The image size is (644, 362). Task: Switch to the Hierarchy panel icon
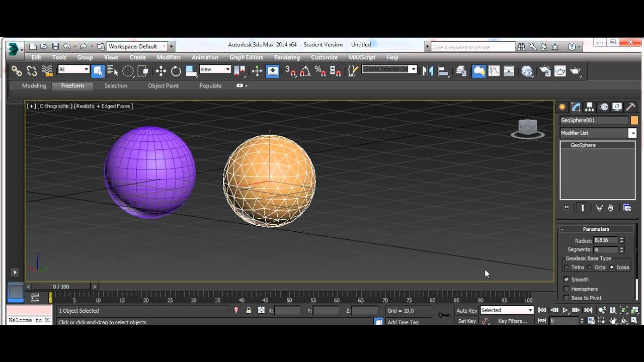pos(590,107)
